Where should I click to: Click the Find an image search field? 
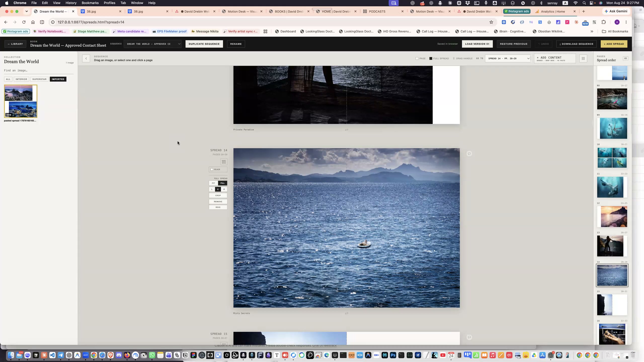point(39,70)
